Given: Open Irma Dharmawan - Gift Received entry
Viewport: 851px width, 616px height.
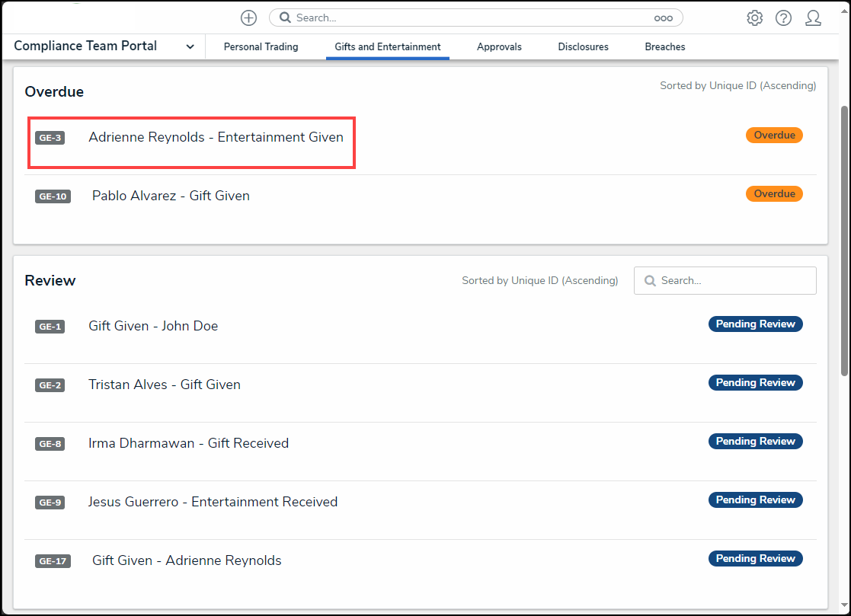Looking at the screenshot, I should pos(188,443).
